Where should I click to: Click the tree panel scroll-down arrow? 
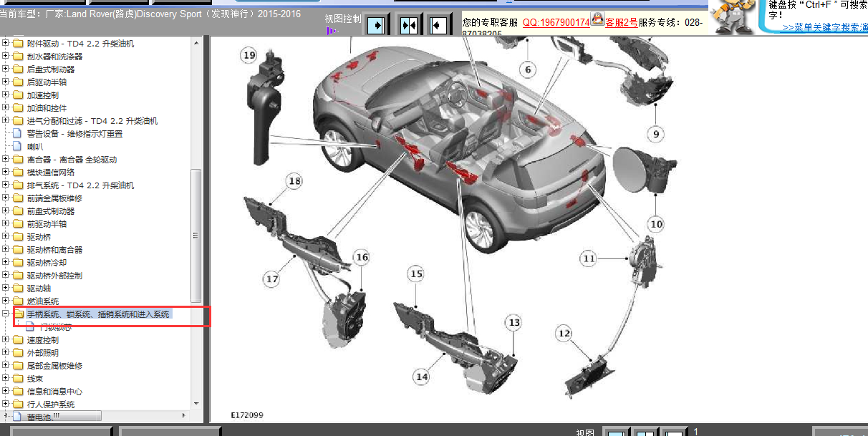196,405
